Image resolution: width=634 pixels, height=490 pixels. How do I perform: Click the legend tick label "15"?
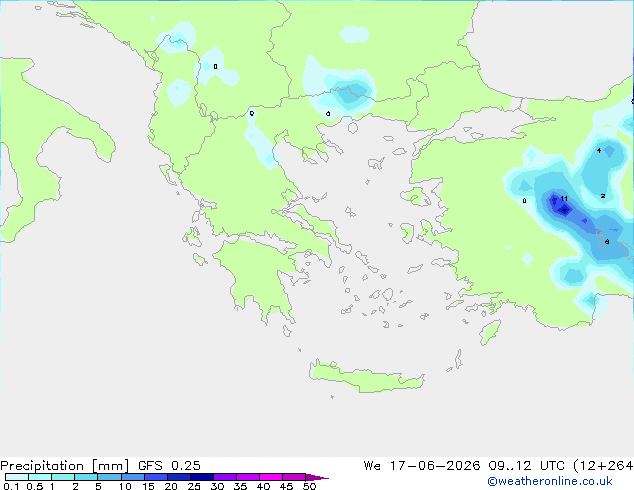(x=148, y=486)
